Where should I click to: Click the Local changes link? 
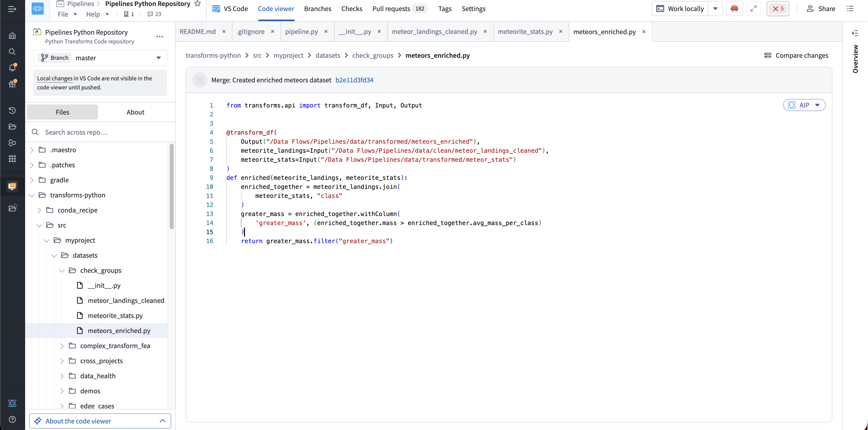(x=54, y=78)
